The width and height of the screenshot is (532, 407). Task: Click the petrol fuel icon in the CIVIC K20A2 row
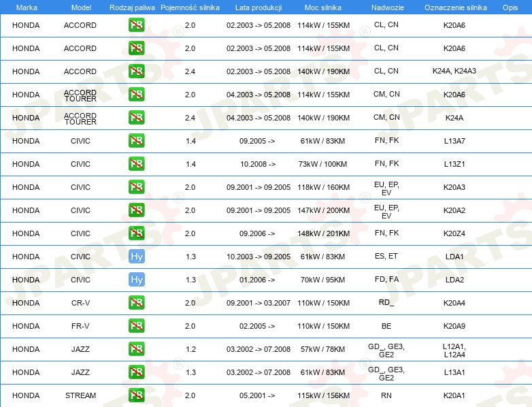point(136,210)
